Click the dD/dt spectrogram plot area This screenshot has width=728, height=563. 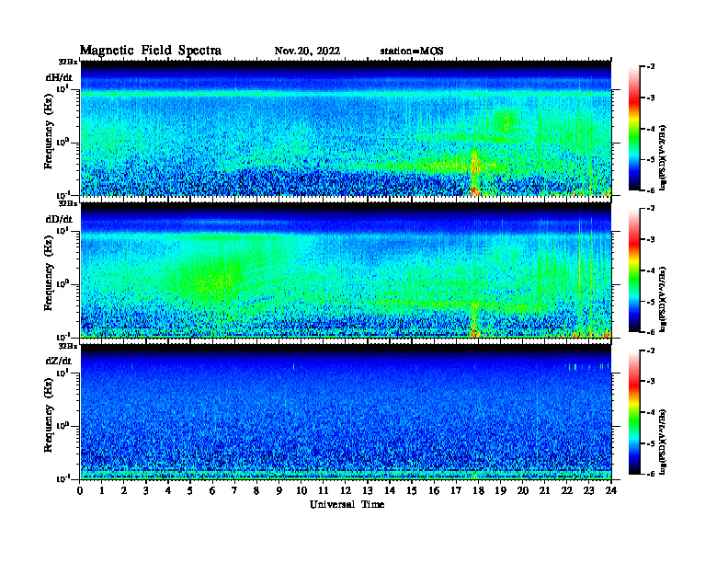[x=346, y=270]
